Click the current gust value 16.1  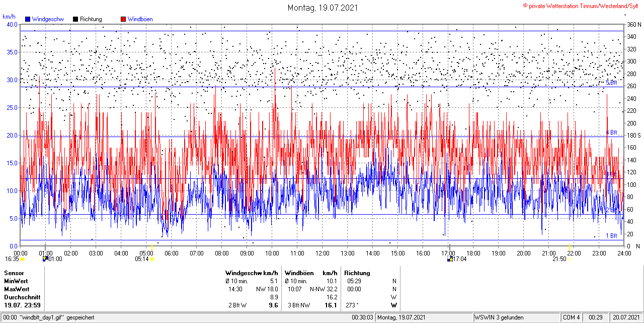[331, 305]
